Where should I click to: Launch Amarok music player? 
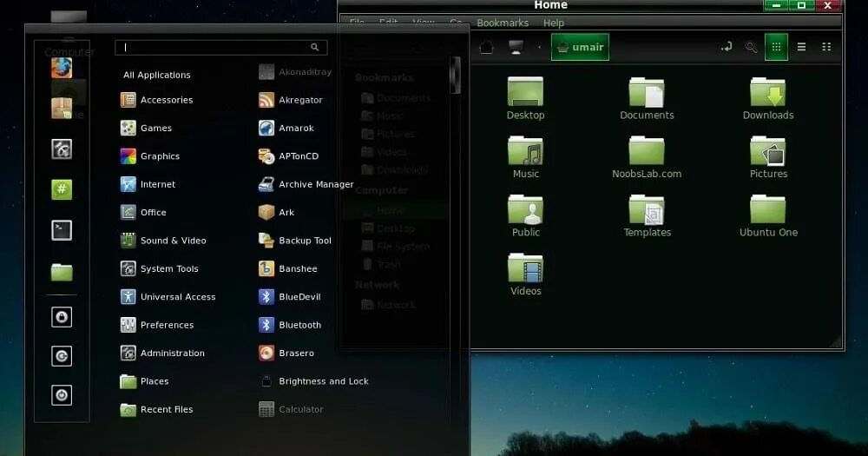pos(286,128)
